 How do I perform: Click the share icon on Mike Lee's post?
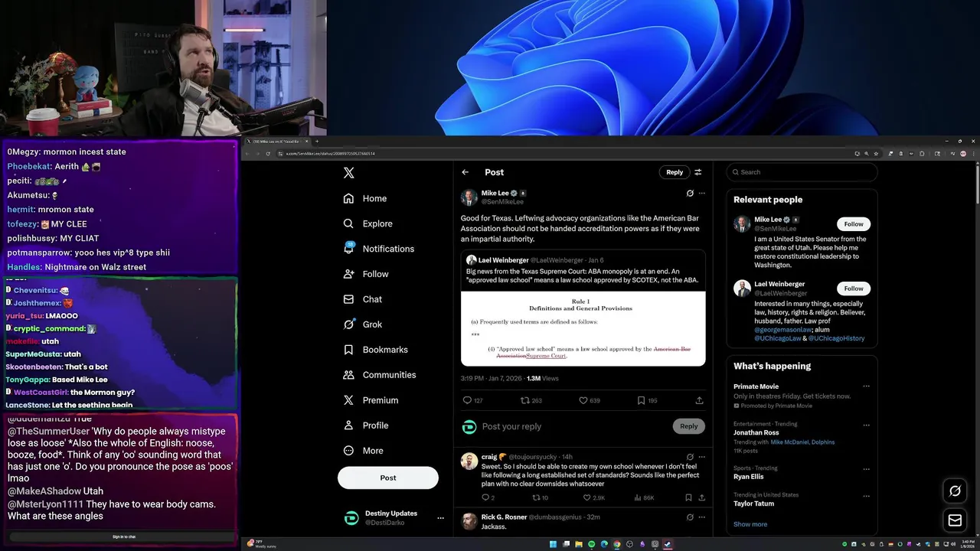(x=699, y=400)
